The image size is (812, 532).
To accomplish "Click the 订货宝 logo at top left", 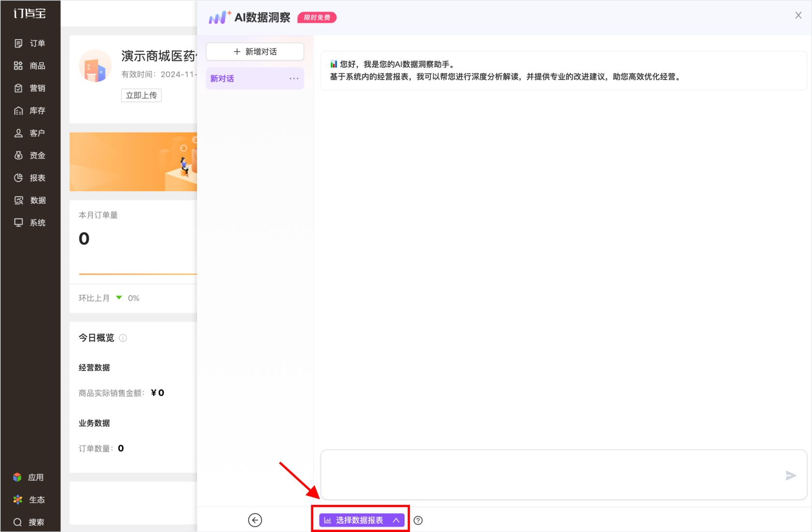I will point(30,14).
